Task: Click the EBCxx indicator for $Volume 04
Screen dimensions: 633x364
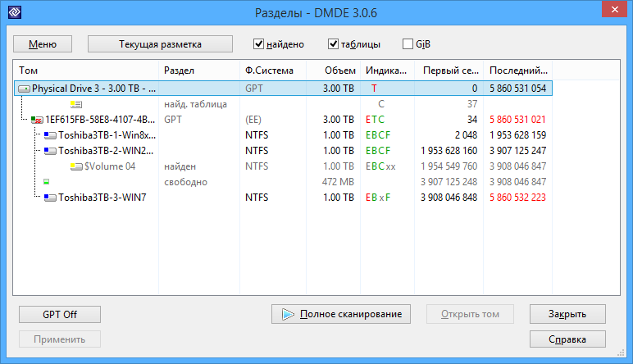Action: click(380, 166)
